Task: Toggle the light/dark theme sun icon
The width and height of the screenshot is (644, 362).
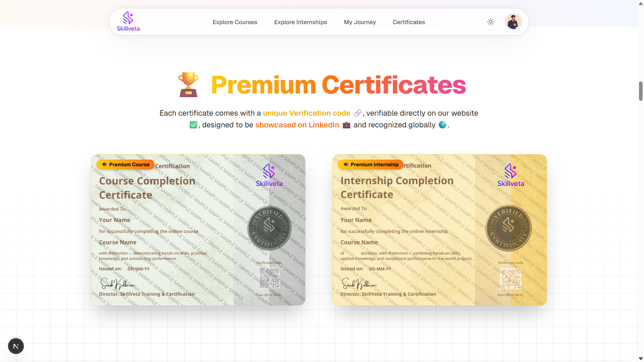Action: click(x=491, y=22)
